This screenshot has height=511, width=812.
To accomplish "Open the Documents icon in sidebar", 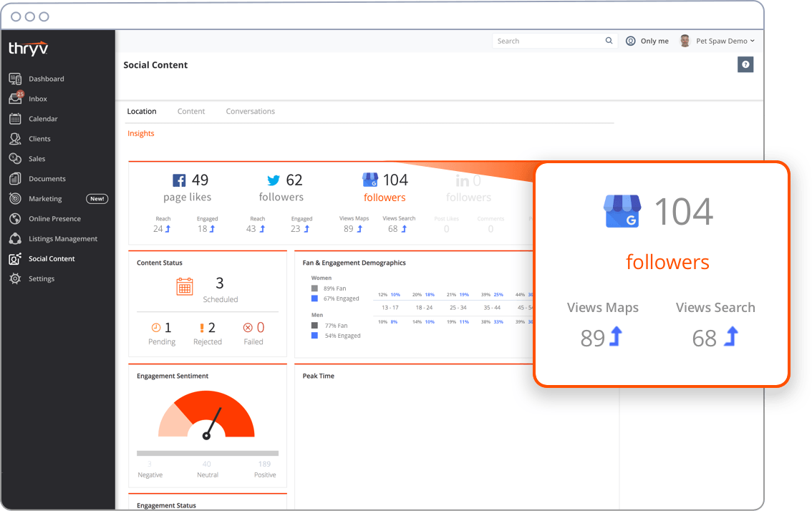I will click(15, 179).
